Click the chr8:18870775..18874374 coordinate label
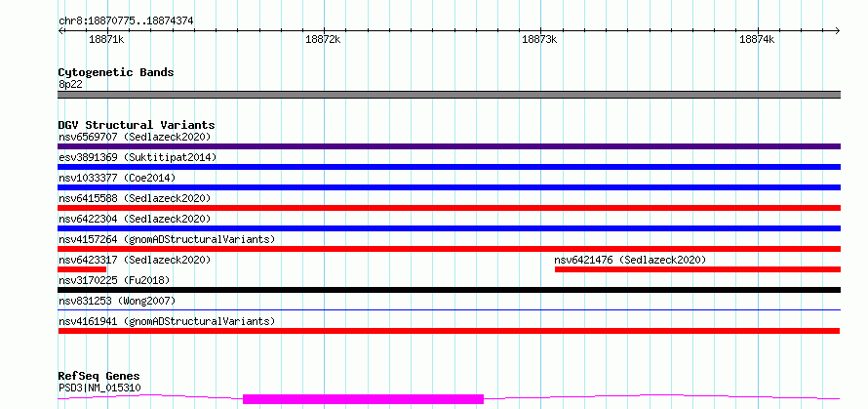 pos(126,21)
